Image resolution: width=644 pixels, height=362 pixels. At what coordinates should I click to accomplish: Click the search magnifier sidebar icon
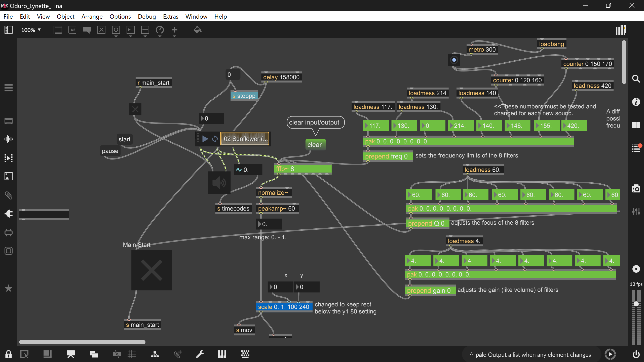636,79
